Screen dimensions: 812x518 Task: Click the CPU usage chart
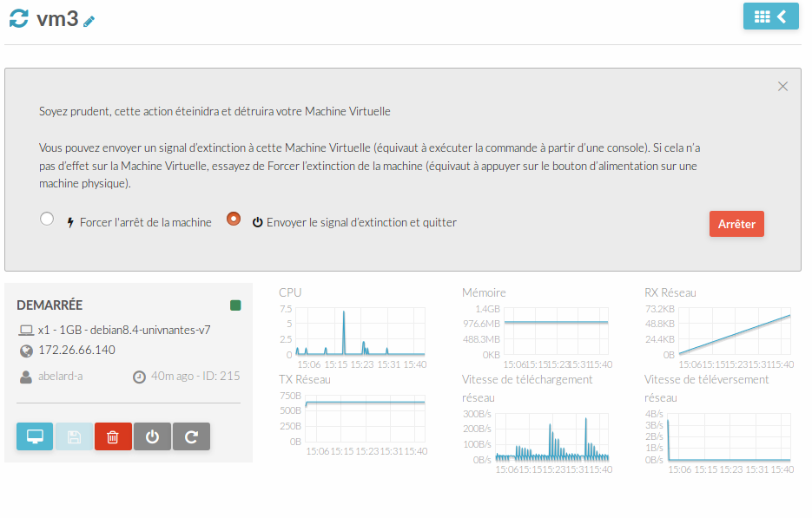(x=360, y=331)
